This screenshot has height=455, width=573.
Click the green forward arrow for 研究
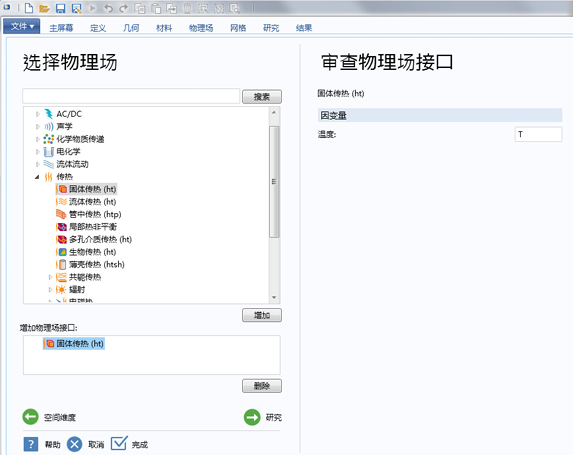point(252,417)
